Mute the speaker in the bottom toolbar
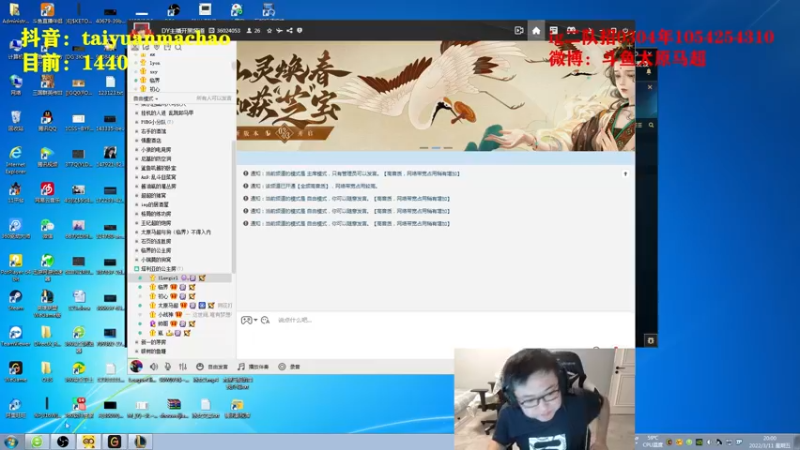The width and height of the screenshot is (800, 450). pyautogui.click(x=154, y=366)
